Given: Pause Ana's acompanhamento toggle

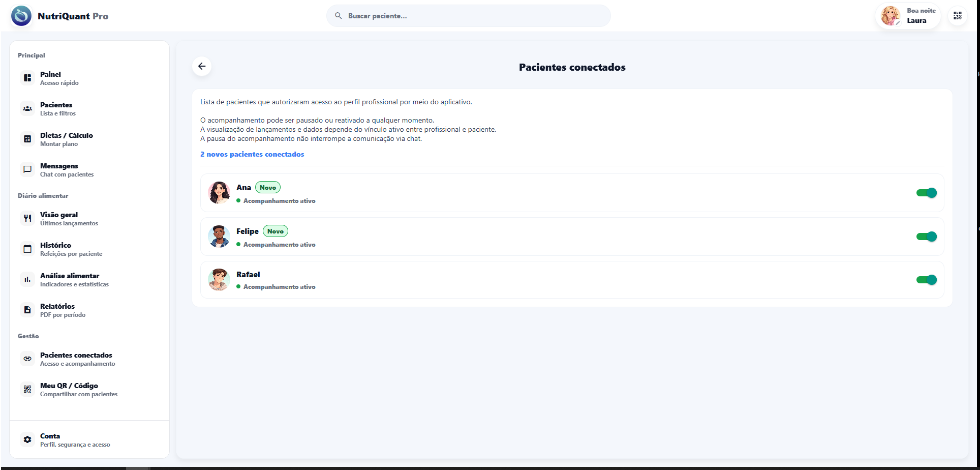Looking at the screenshot, I should tap(926, 193).
